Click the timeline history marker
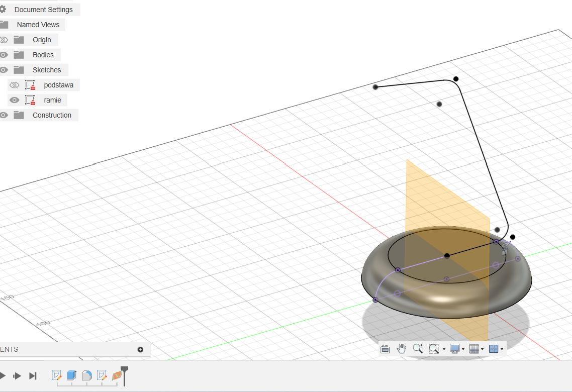 pos(124,375)
